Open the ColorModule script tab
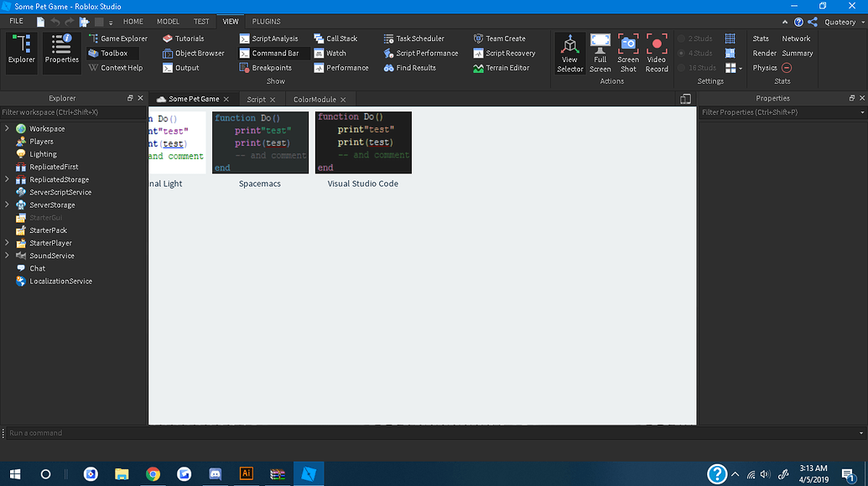The height and width of the screenshot is (486, 868). [x=315, y=98]
